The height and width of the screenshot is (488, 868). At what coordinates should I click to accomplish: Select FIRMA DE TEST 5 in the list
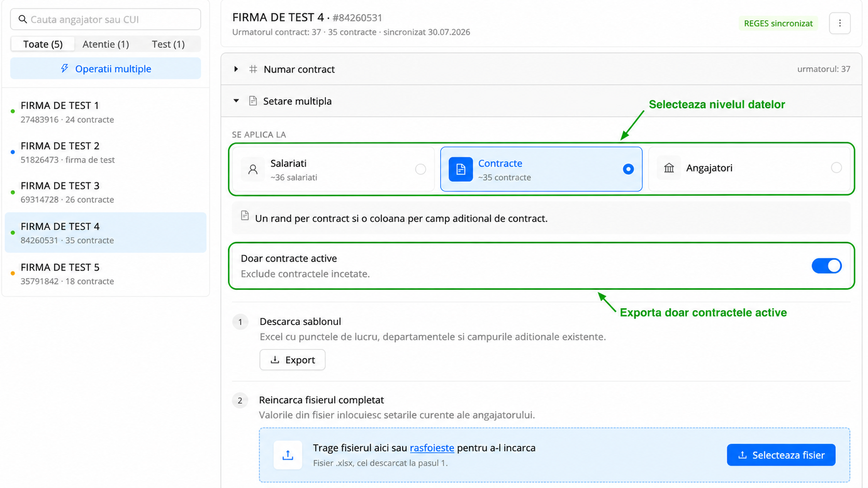(x=105, y=274)
